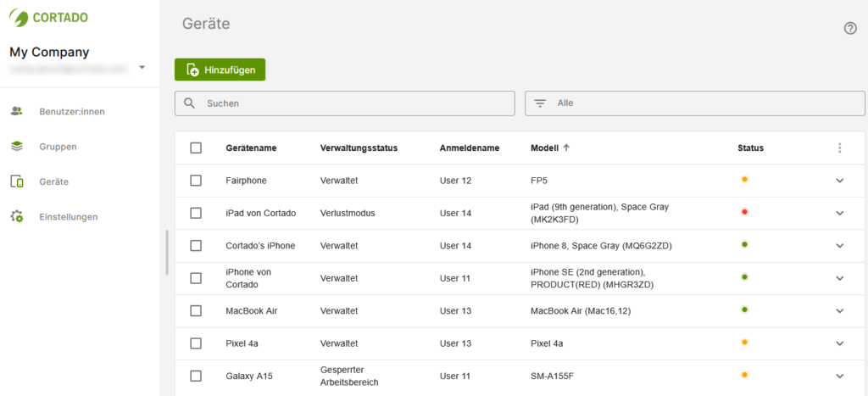Click the Einstellungen gear icon
This screenshot has height=396, width=868.
tap(17, 216)
